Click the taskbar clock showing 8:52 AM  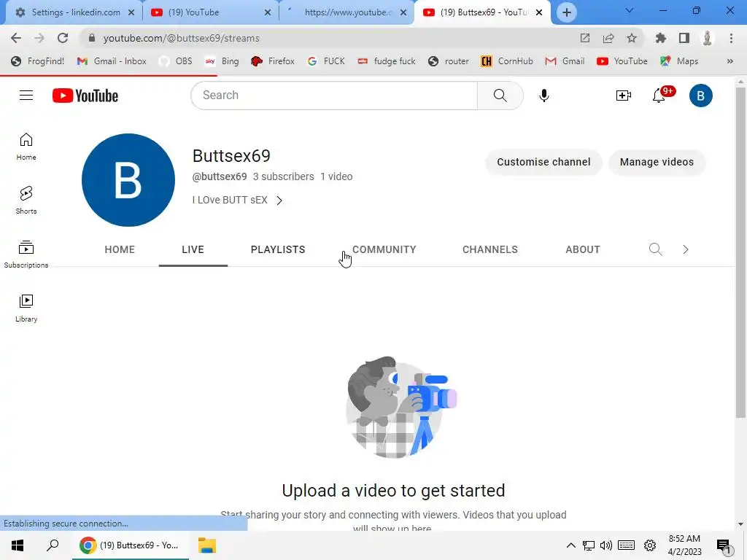click(684, 545)
